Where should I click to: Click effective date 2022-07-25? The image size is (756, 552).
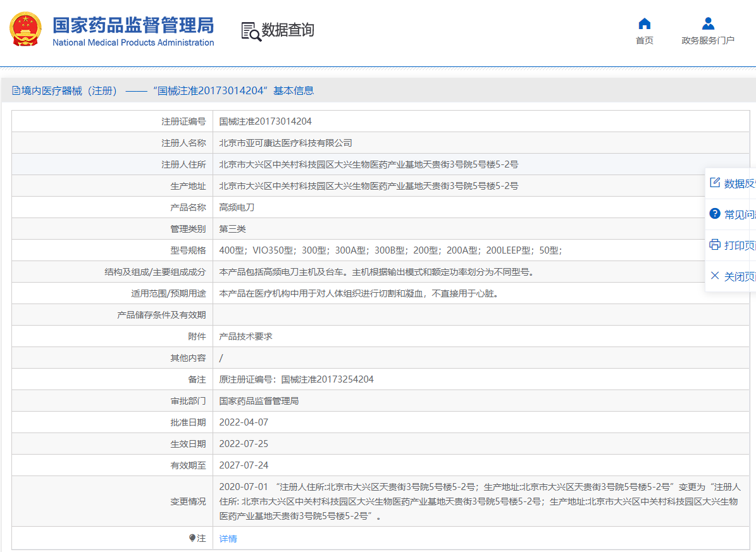244,444
